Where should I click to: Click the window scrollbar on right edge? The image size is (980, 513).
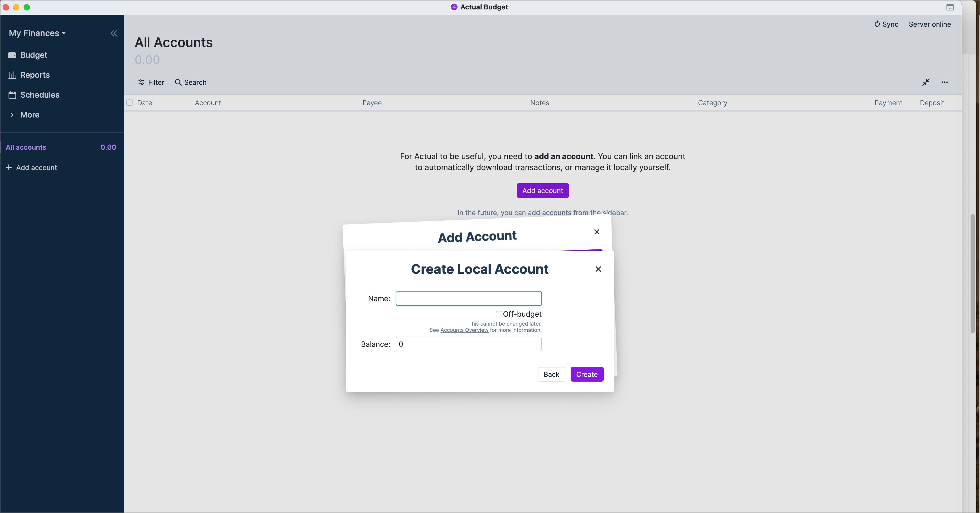tap(972, 274)
